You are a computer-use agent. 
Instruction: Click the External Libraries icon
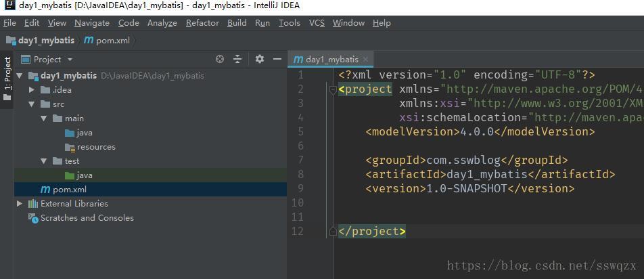(33, 204)
